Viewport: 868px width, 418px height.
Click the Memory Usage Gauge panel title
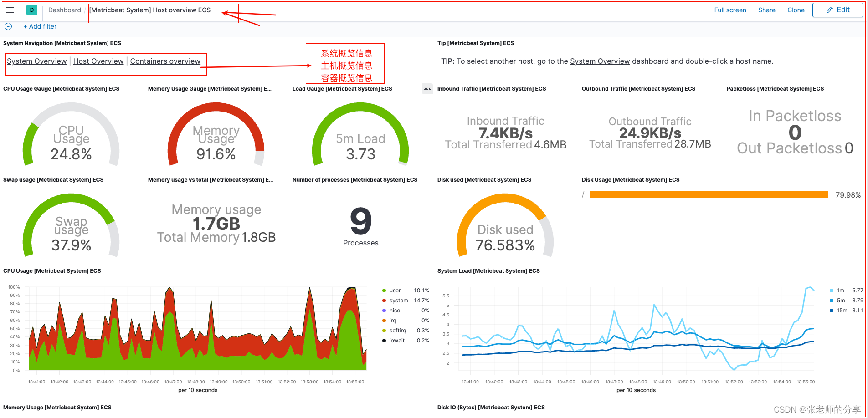pos(210,89)
